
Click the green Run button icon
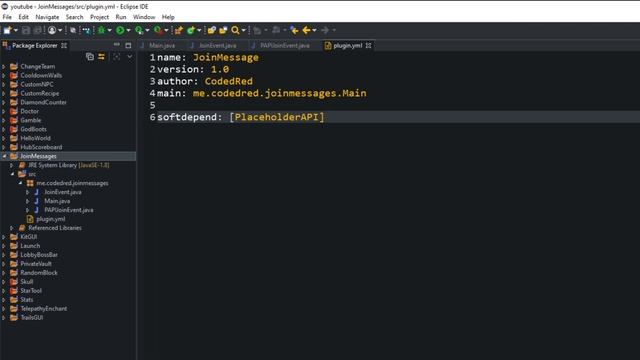click(120, 30)
